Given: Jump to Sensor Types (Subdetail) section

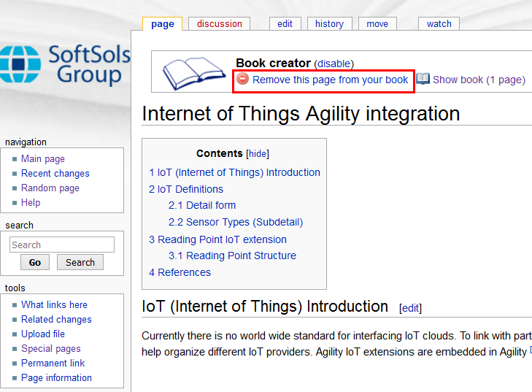Looking at the screenshot, I should click(235, 222).
